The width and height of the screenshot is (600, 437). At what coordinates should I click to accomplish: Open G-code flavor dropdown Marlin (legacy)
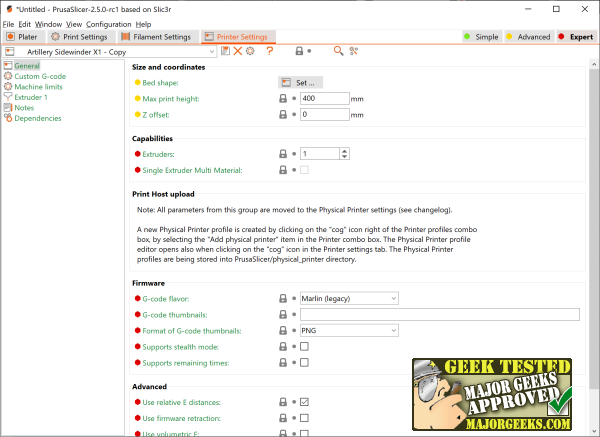pyautogui.click(x=349, y=298)
